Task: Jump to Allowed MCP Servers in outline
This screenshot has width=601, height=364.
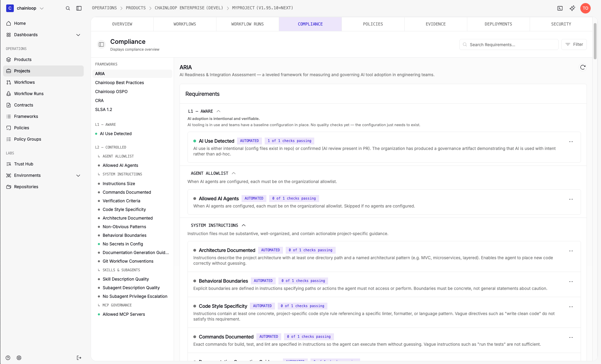Action: pyautogui.click(x=124, y=314)
